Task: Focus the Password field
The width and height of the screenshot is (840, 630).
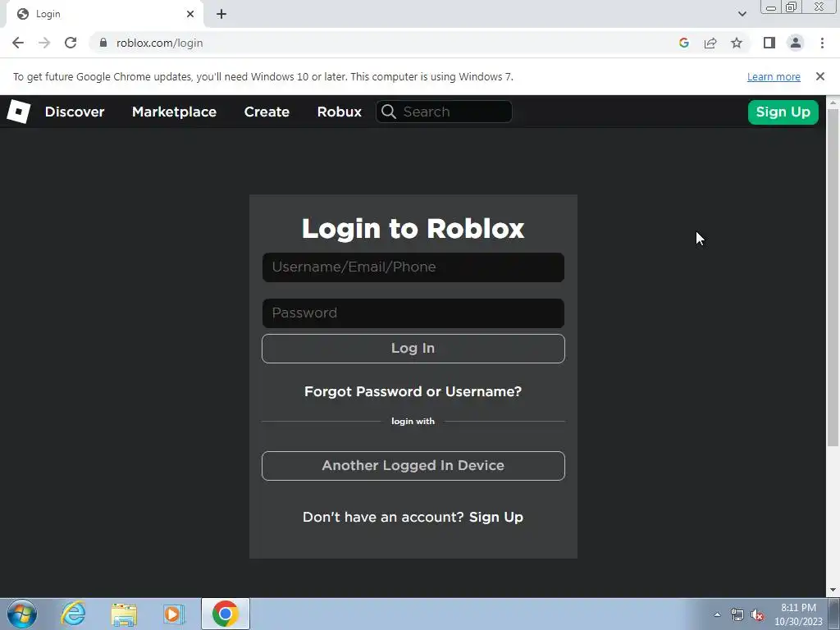Action: point(413,313)
